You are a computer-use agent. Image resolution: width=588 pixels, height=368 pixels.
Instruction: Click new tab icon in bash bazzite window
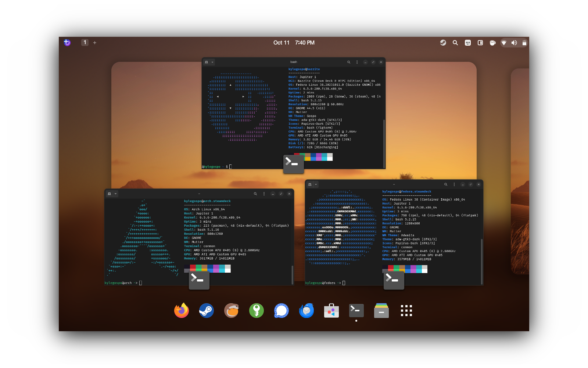pyautogui.click(x=207, y=62)
